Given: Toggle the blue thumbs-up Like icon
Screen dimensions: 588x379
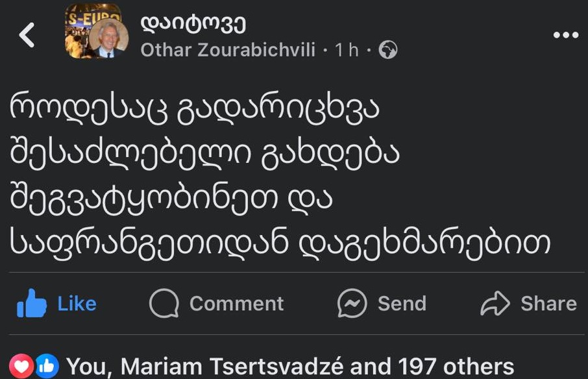Looking at the screenshot, I should pyautogui.click(x=32, y=304).
